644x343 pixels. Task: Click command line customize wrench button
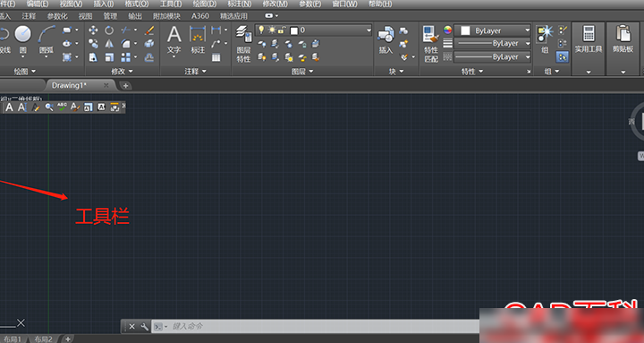(x=144, y=327)
